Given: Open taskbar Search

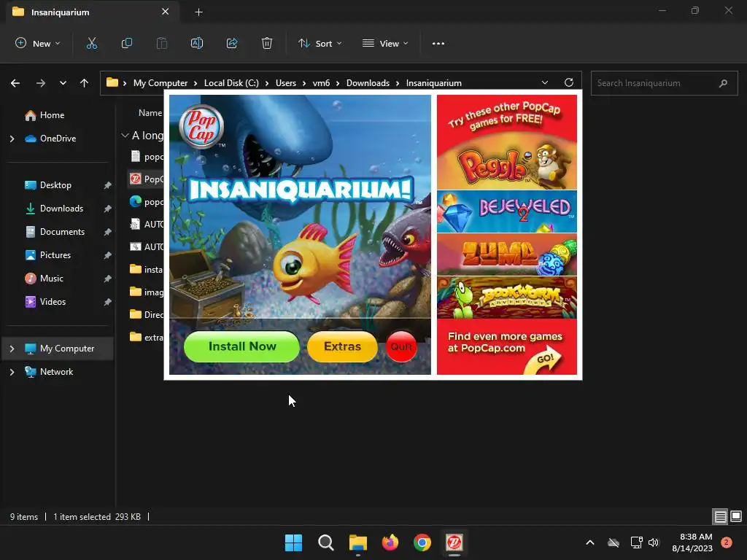Looking at the screenshot, I should pyautogui.click(x=326, y=542).
